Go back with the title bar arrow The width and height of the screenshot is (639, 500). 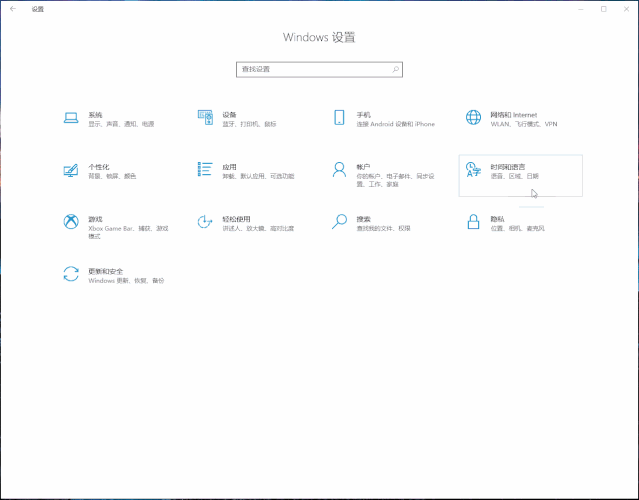pos(13,9)
